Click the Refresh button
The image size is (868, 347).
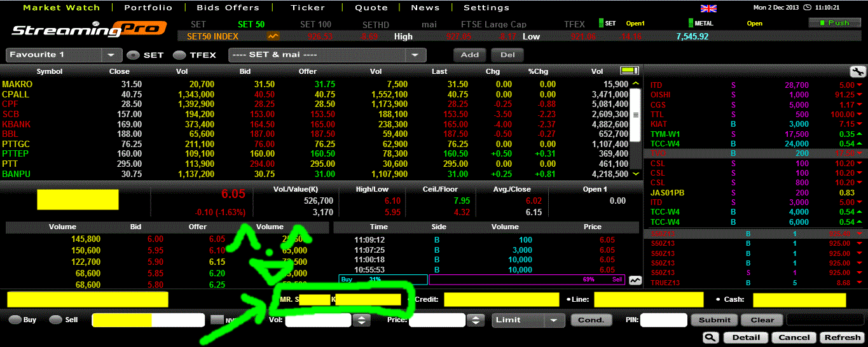pyautogui.click(x=842, y=337)
